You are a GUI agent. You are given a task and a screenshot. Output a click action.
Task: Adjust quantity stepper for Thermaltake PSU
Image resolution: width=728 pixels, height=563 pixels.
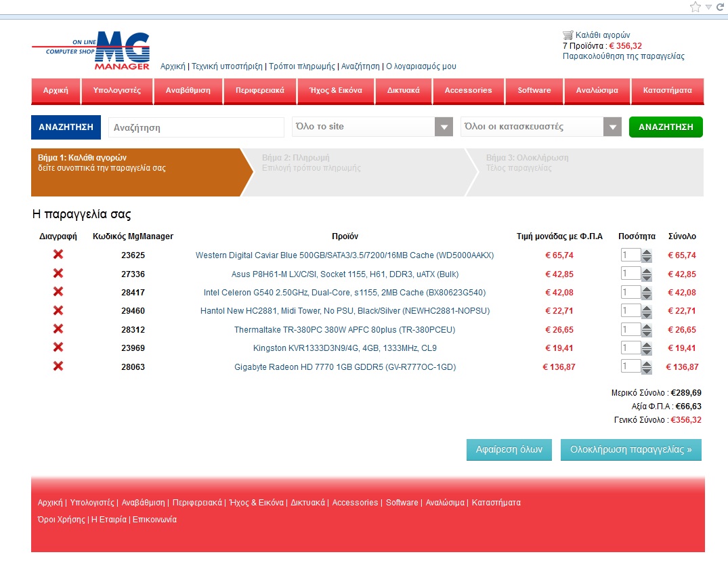pos(647,330)
